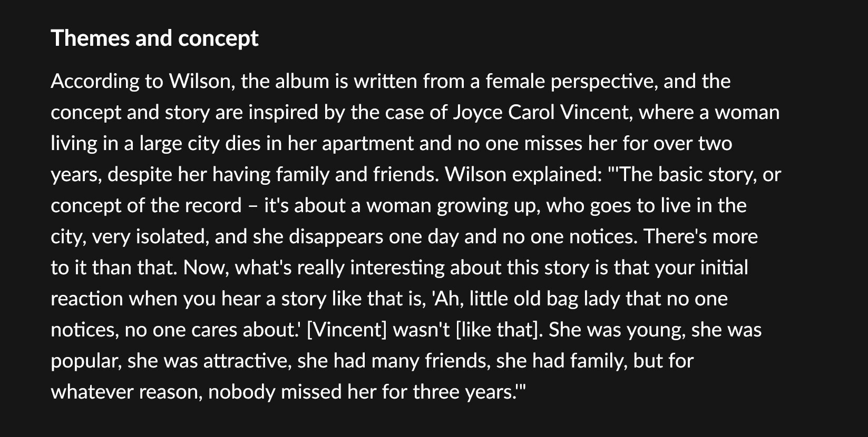868x437 pixels.
Task: Click the name "Joyce Carol Vincent"
Action: [542, 113]
